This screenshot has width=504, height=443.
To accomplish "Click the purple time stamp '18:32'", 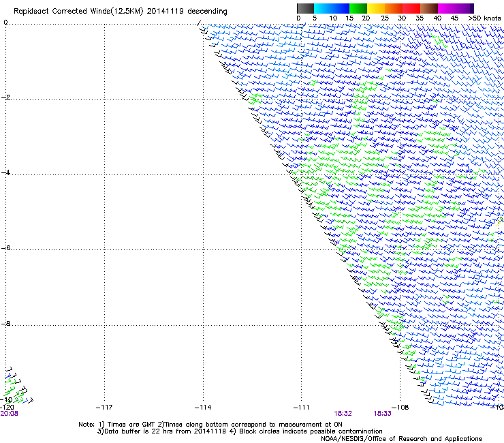I will (343, 414).
